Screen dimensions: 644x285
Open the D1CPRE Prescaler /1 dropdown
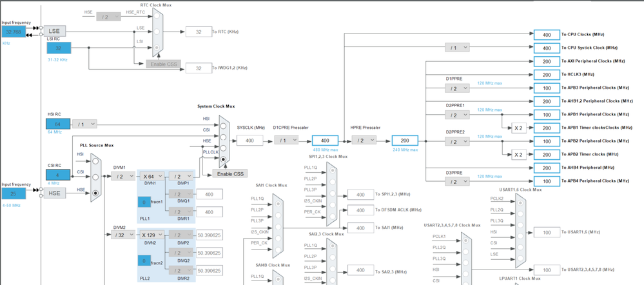point(287,141)
